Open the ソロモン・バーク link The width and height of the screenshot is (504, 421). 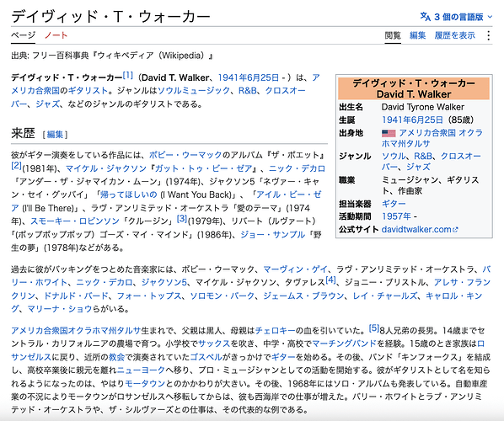[x=223, y=296]
